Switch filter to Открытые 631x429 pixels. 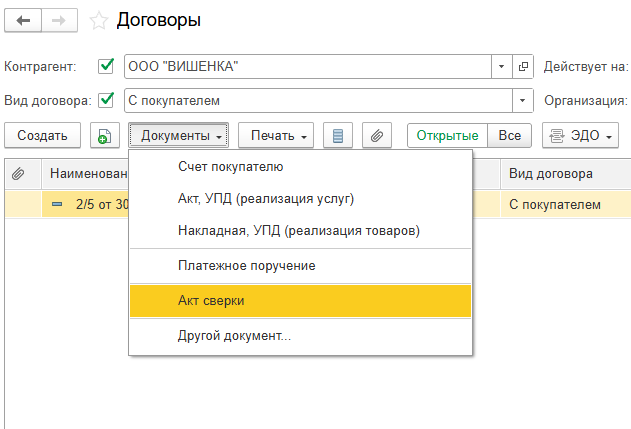click(x=447, y=136)
